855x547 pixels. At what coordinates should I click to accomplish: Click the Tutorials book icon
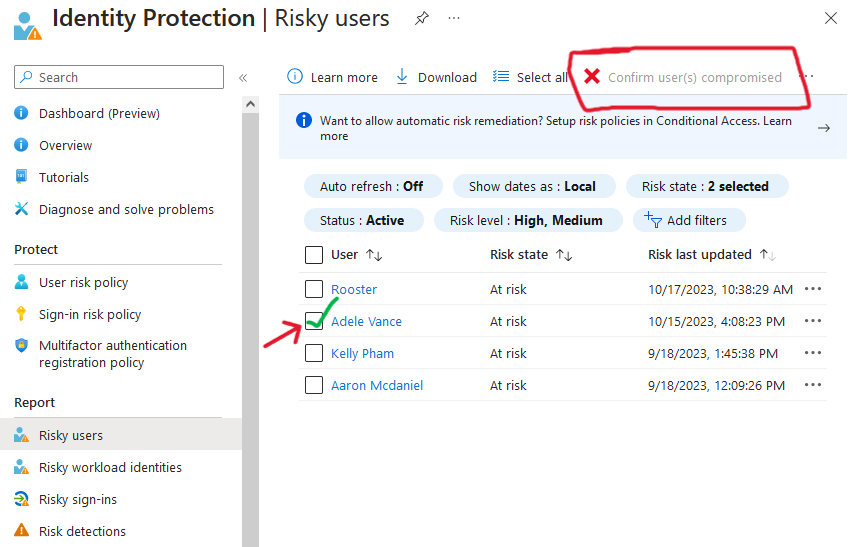[21, 177]
